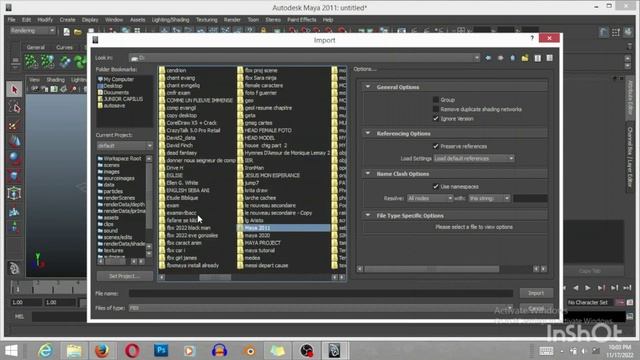640x360 pixels.
Task: Launch Firefox from the taskbar
Action: (102, 351)
